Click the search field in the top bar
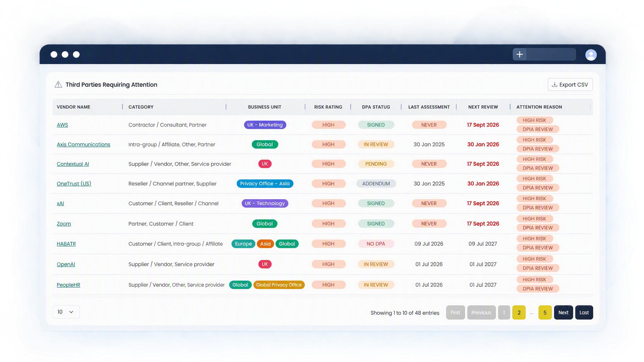Viewport: 644px width, 362px height. point(551,54)
